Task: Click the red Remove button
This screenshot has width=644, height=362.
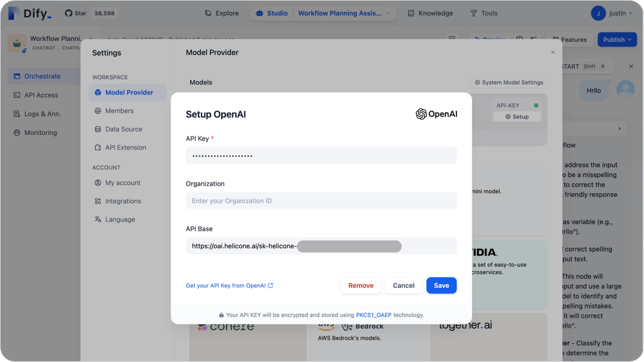Action: click(361, 285)
